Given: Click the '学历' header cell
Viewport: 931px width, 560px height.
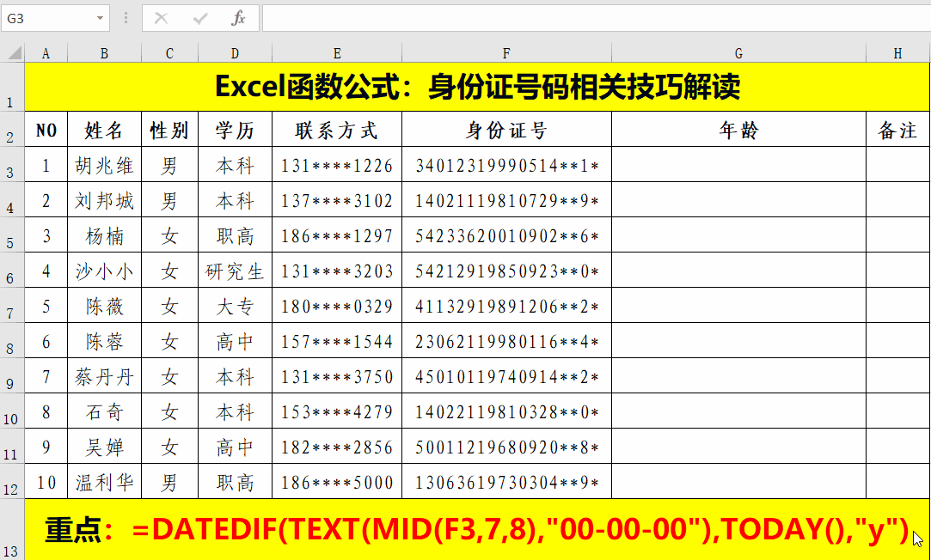Looking at the screenshot, I should point(236,130).
